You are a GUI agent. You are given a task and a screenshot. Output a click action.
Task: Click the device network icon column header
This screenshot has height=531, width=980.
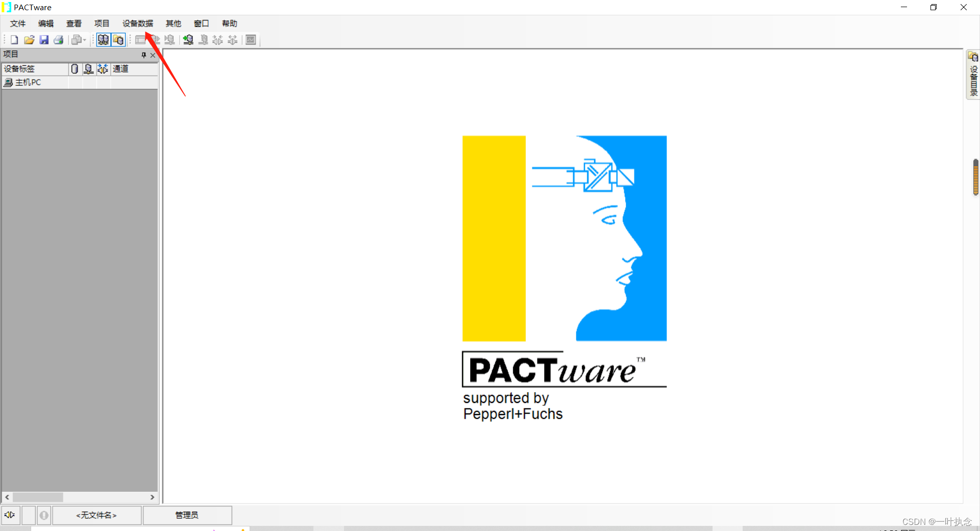tap(89, 69)
